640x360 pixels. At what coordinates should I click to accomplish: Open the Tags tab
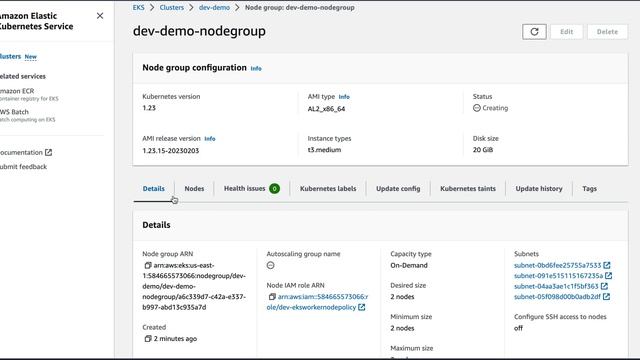point(589,189)
